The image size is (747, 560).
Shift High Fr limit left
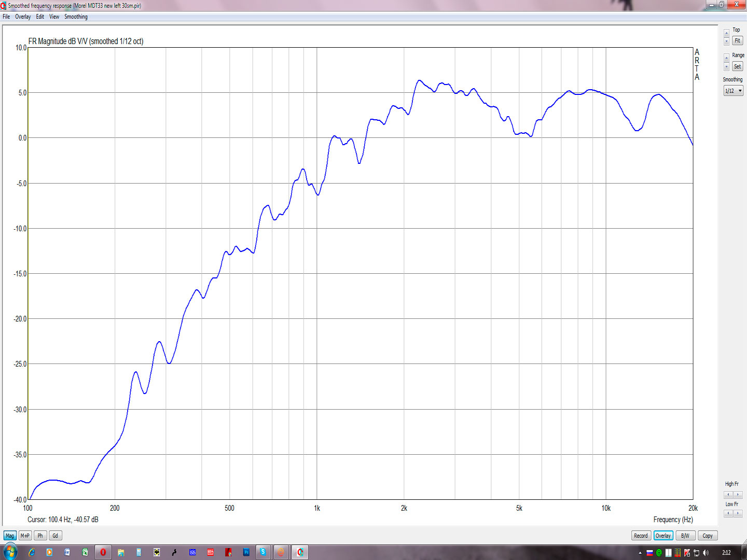(x=728, y=495)
